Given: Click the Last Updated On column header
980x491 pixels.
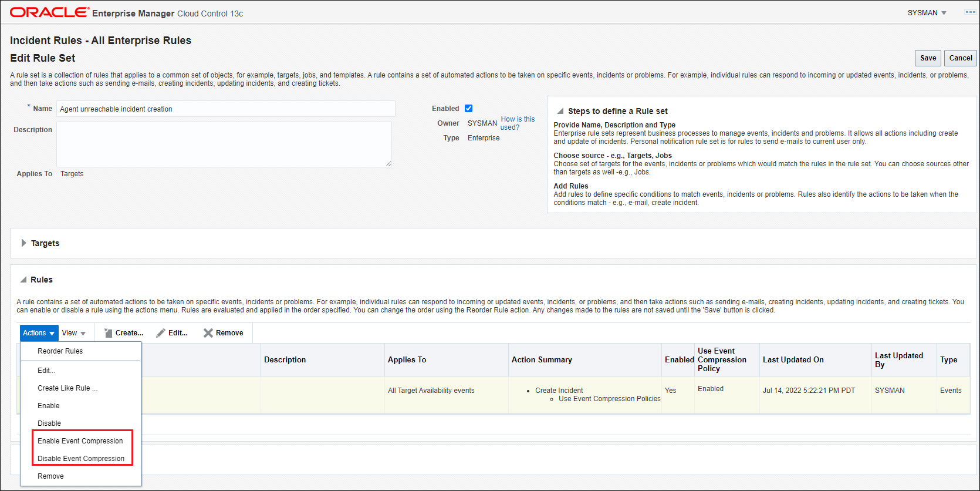Looking at the screenshot, I should click(x=816, y=360).
